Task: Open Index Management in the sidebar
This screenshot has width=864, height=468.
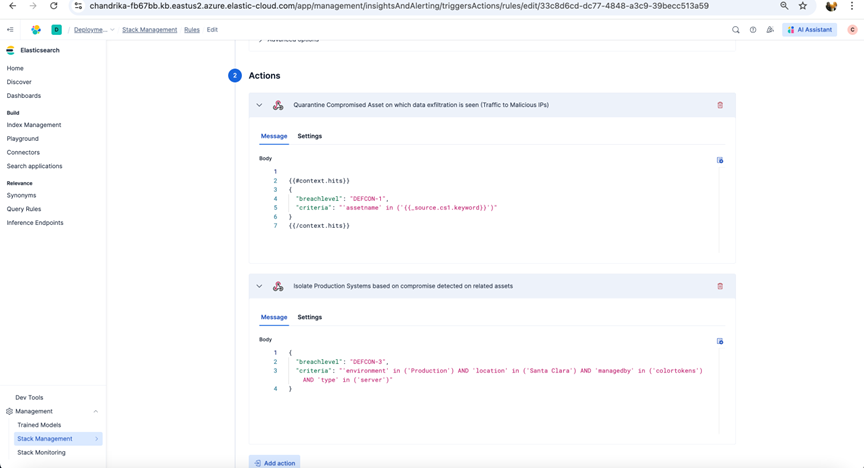Action: click(34, 125)
